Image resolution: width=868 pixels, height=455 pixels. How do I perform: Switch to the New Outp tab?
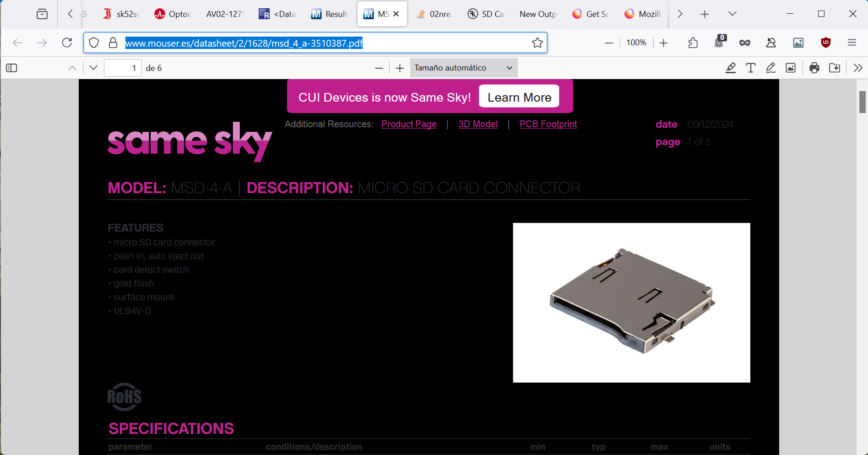(538, 14)
